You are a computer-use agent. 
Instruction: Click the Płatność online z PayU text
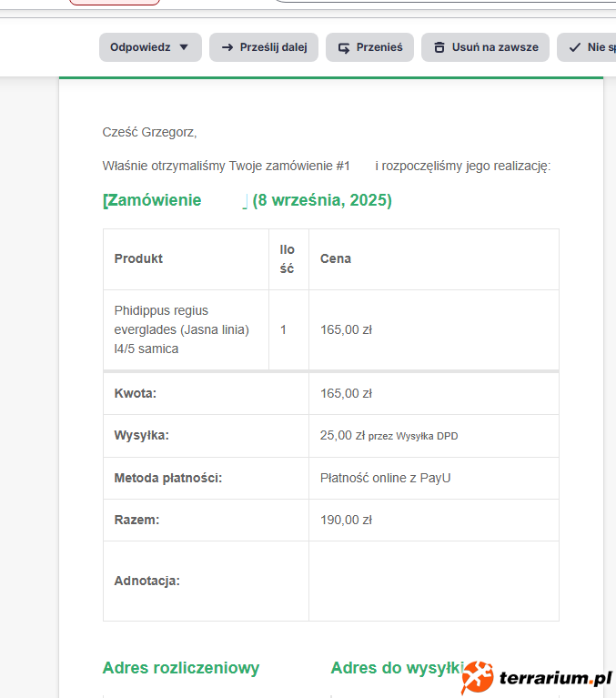385,478
